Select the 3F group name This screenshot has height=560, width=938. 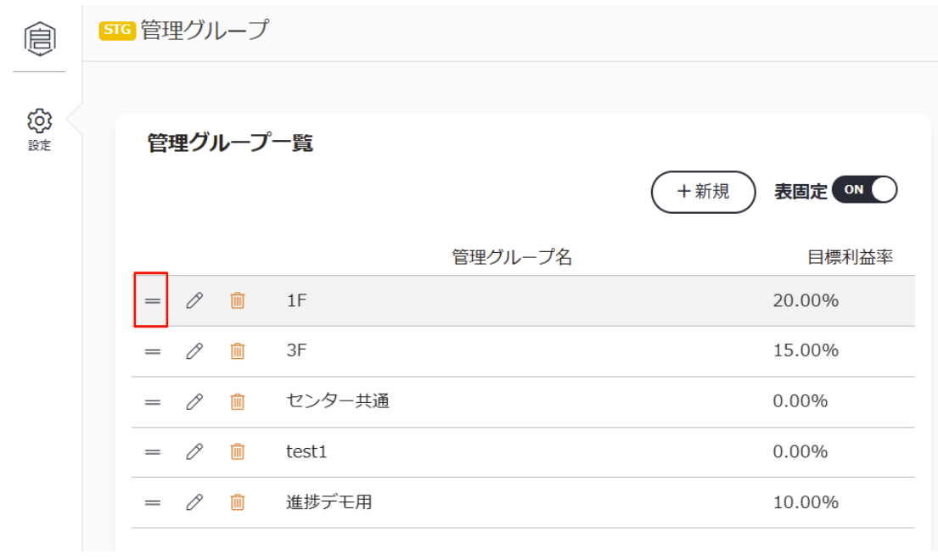[297, 350]
